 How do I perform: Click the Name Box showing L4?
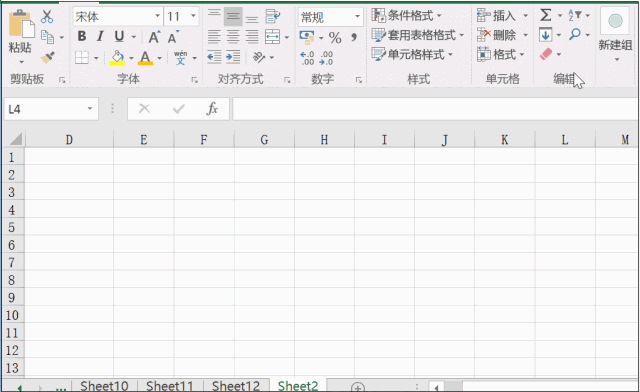click(x=51, y=109)
